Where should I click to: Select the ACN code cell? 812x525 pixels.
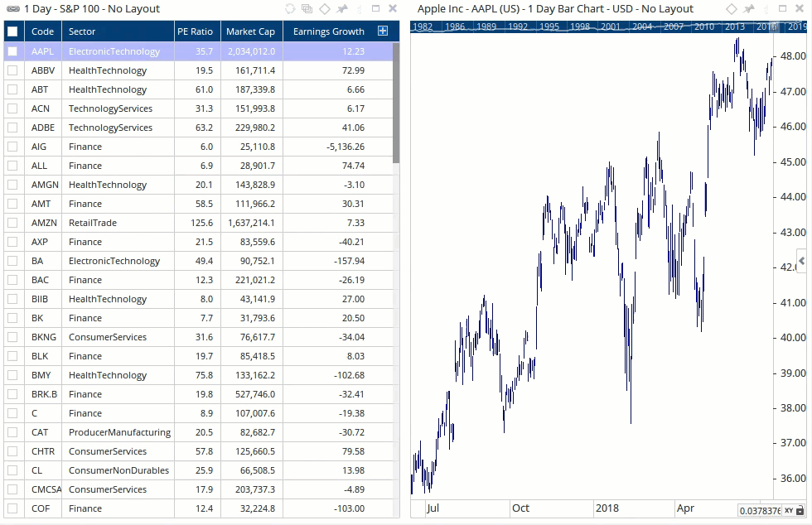tap(43, 108)
